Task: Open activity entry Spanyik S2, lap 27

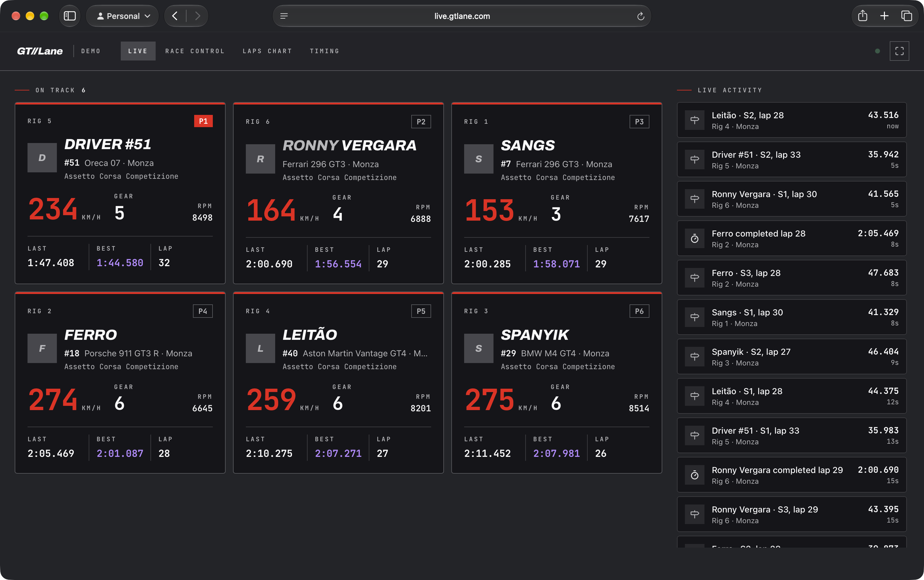Action: [792, 357]
